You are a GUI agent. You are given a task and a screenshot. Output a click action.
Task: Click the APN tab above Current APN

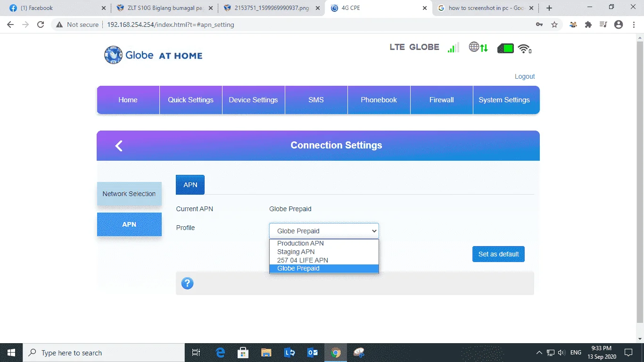(190, 185)
